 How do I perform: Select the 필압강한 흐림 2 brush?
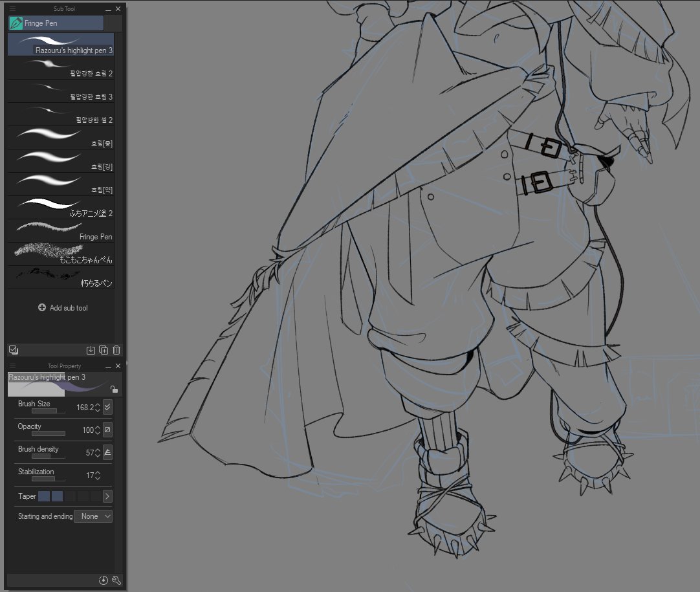61,68
